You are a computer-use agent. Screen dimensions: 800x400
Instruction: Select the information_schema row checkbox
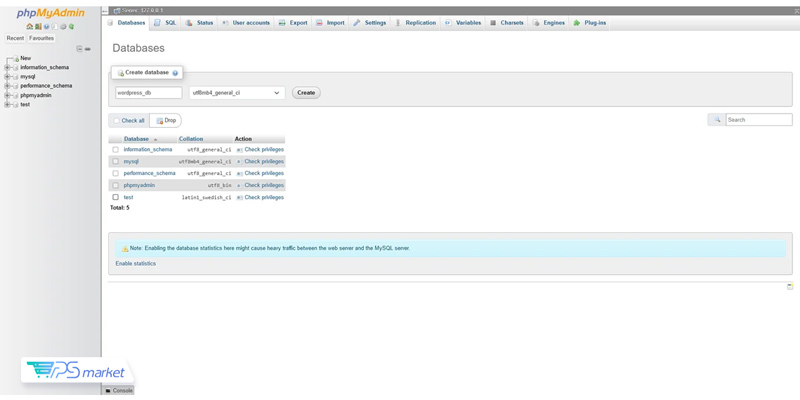tap(116, 150)
